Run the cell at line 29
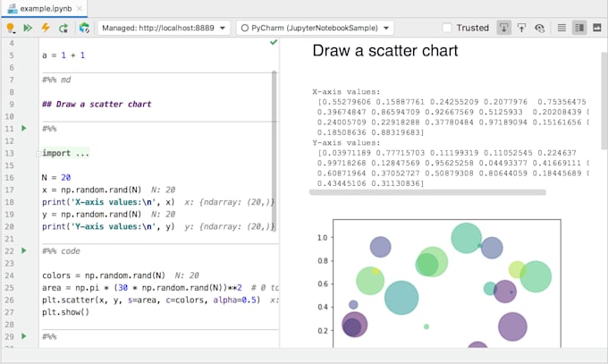The image size is (608, 364). pos(24,336)
